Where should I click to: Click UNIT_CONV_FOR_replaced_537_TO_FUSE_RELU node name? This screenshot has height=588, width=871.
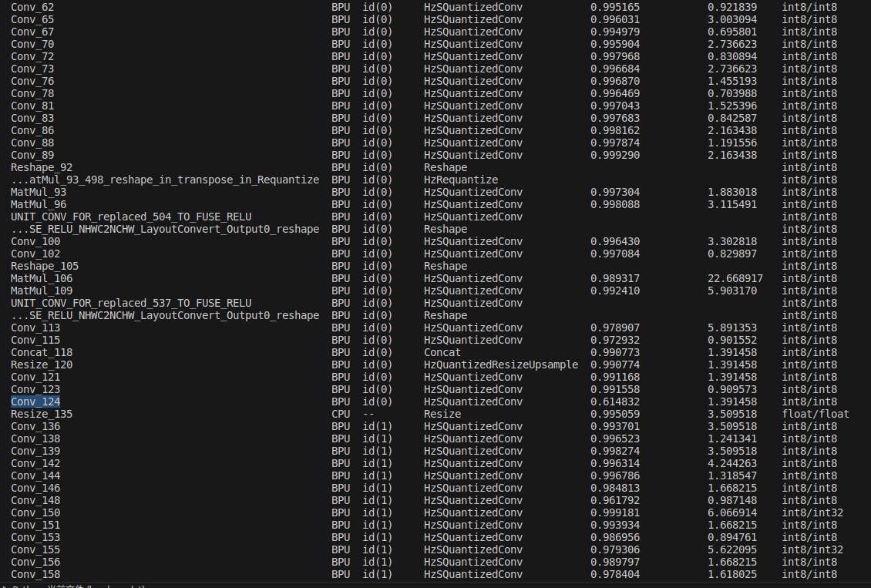[131, 303]
